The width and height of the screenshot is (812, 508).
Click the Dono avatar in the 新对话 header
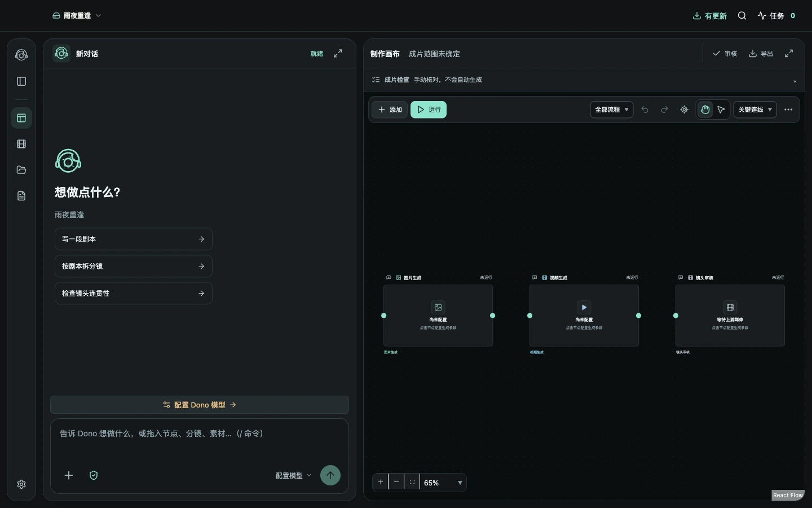tap(61, 54)
